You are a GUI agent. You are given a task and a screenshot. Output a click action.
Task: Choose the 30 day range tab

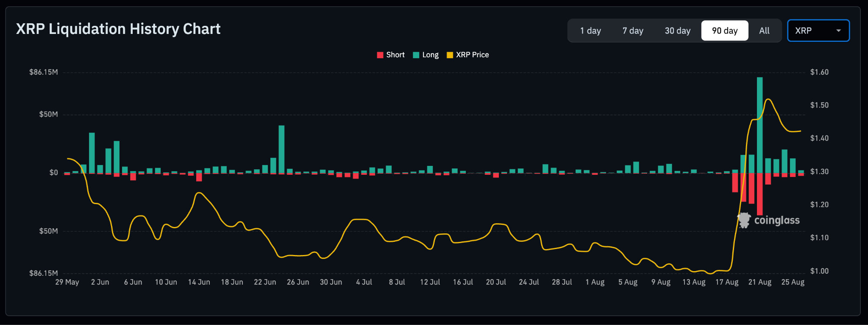click(x=677, y=31)
